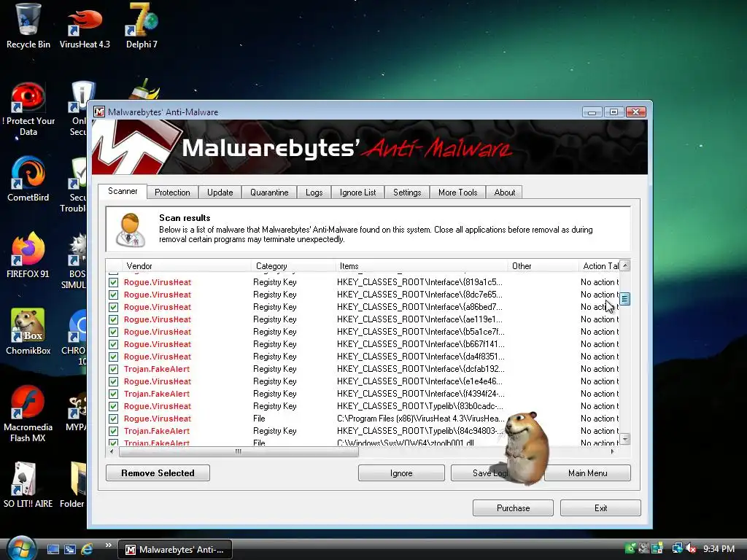The width and height of the screenshot is (747, 560).
Task: Open the Quarantine tab
Action: 269,192
